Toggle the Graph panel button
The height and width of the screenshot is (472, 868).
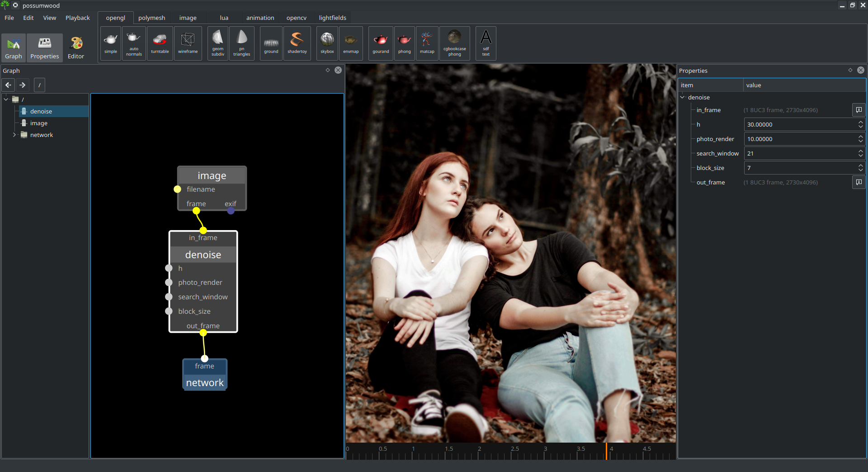(14, 48)
